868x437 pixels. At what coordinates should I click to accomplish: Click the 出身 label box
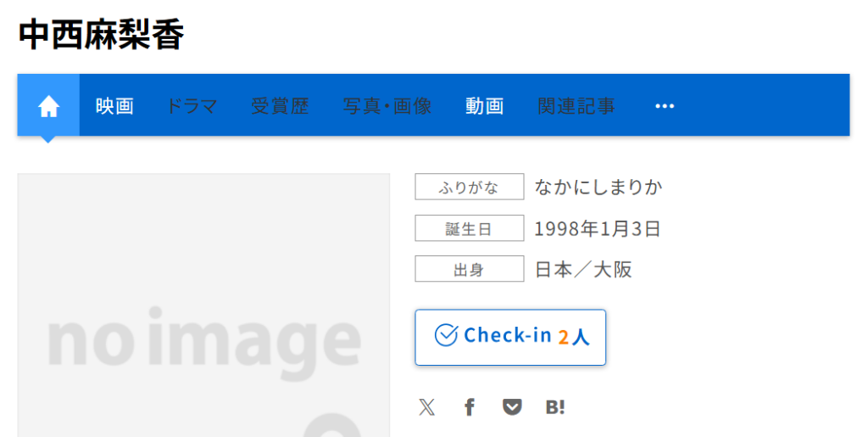click(x=470, y=269)
